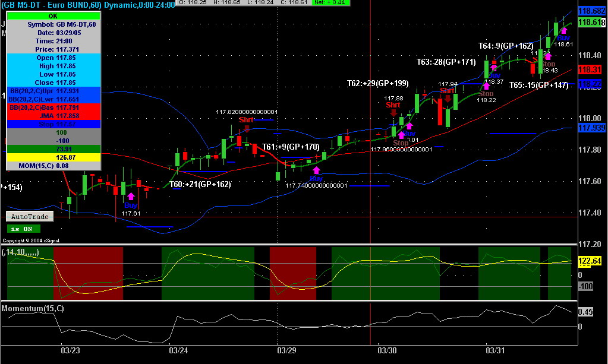This screenshot has height=364, width=608.
Task: Click the magenta Stop arrow at 118.43
Action: [x=548, y=56]
